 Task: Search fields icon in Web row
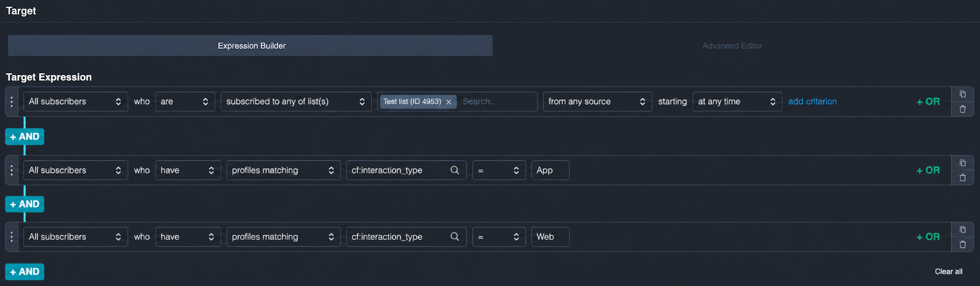pyautogui.click(x=454, y=237)
